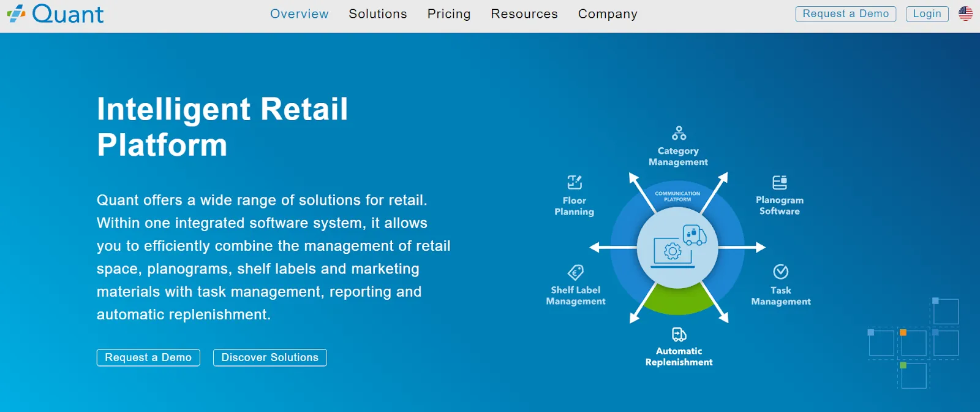
Task: Open the Resources menu
Action: [524, 14]
